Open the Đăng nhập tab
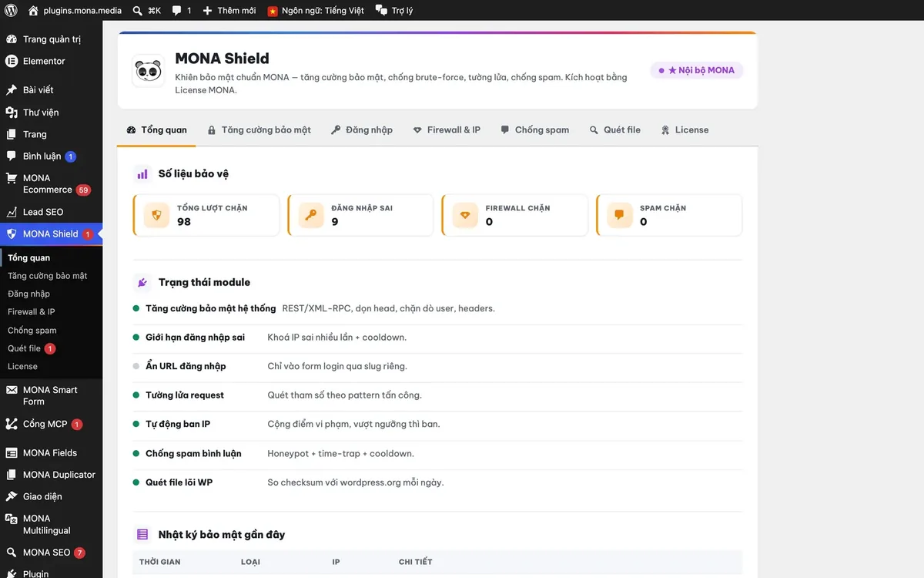This screenshot has width=924, height=578. point(362,130)
